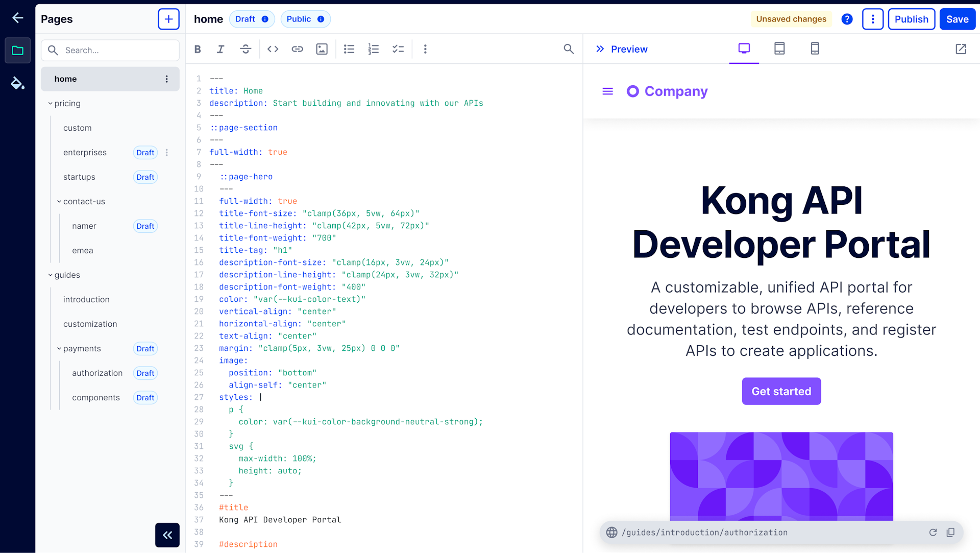Insert an image into the page

click(x=322, y=49)
